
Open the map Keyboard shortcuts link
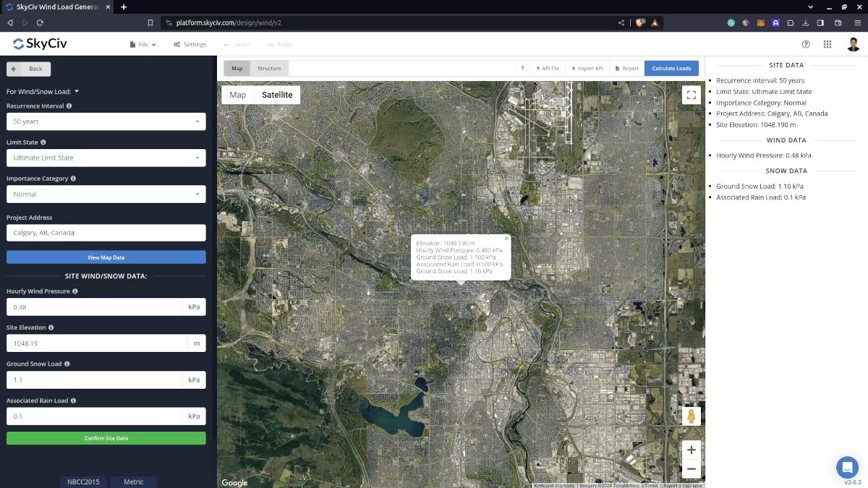tap(553, 486)
